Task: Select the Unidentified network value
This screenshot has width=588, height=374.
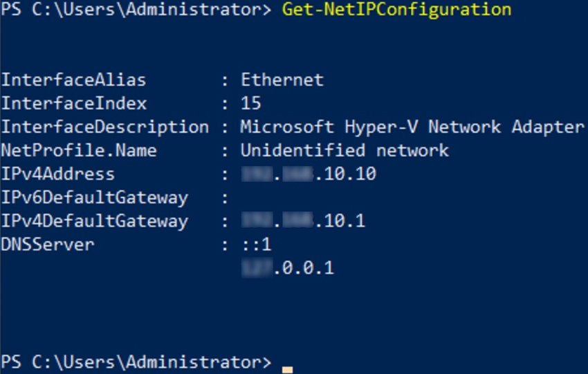Action: (344, 150)
